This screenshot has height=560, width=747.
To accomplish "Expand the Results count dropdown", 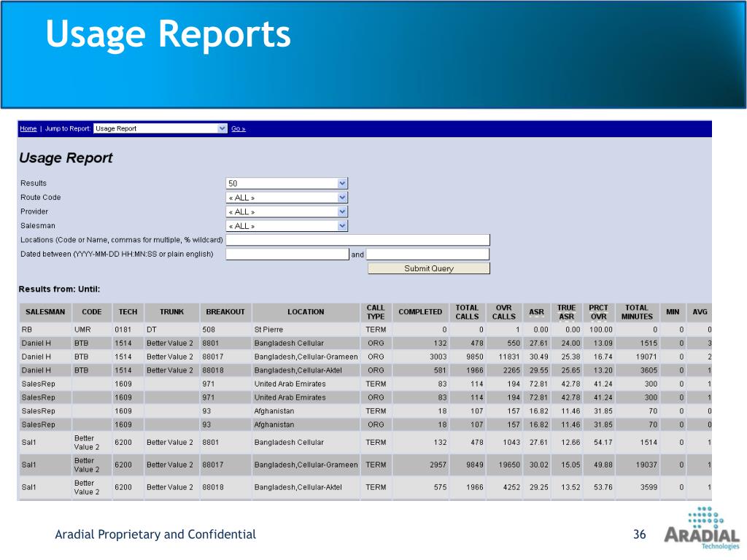I will pos(287,183).
